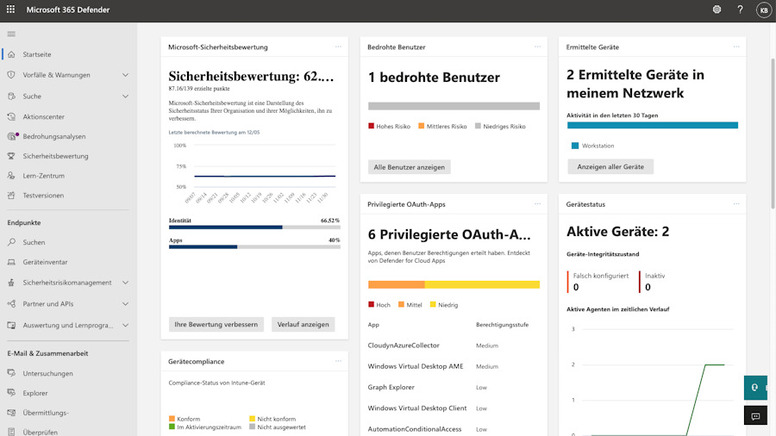Click the Identität score progress bar
Viewport: 776px width, 436px height.
point(254,227)
